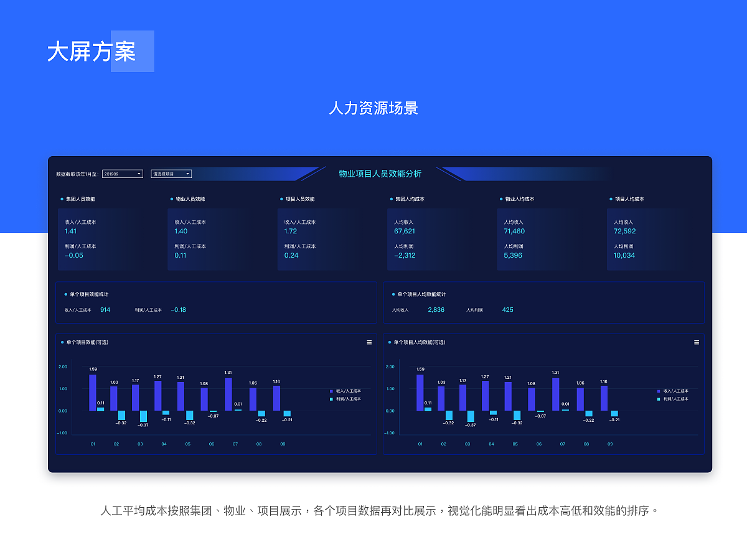Open the hamburger menu of 单个项目效能(可选) chart
The height and width of the screenshot is (560, 747).
(x=369, y=342)
